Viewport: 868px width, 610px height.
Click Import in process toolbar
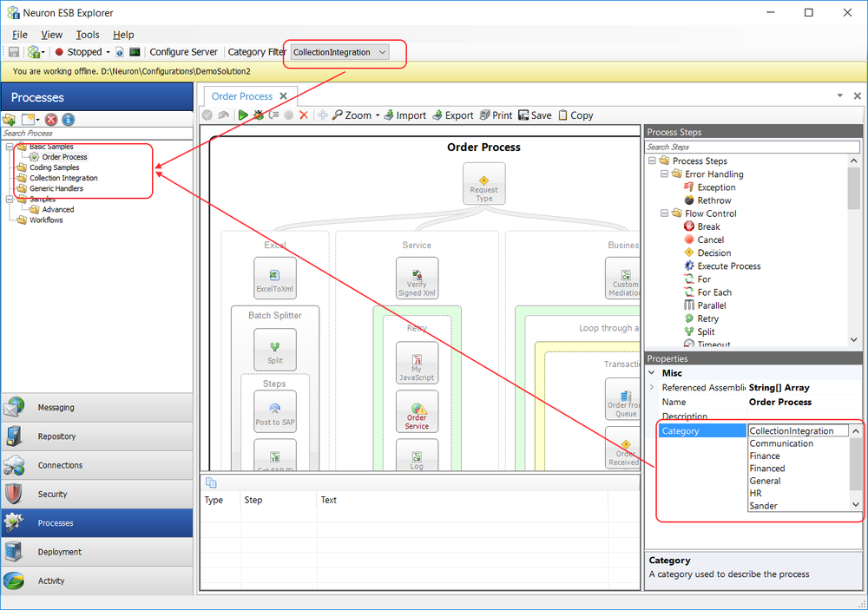tap(404, 115)
